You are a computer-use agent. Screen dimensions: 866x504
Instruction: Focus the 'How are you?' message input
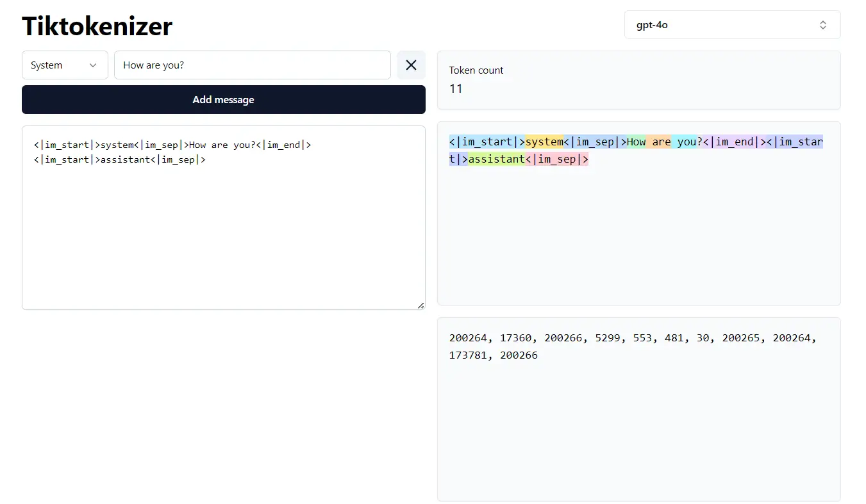point(252,65)
